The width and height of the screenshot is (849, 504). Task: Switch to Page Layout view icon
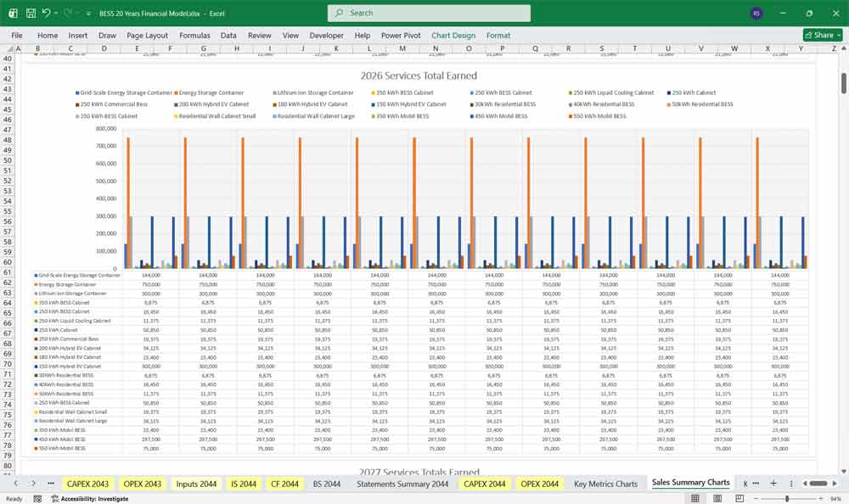pos(718,499)
